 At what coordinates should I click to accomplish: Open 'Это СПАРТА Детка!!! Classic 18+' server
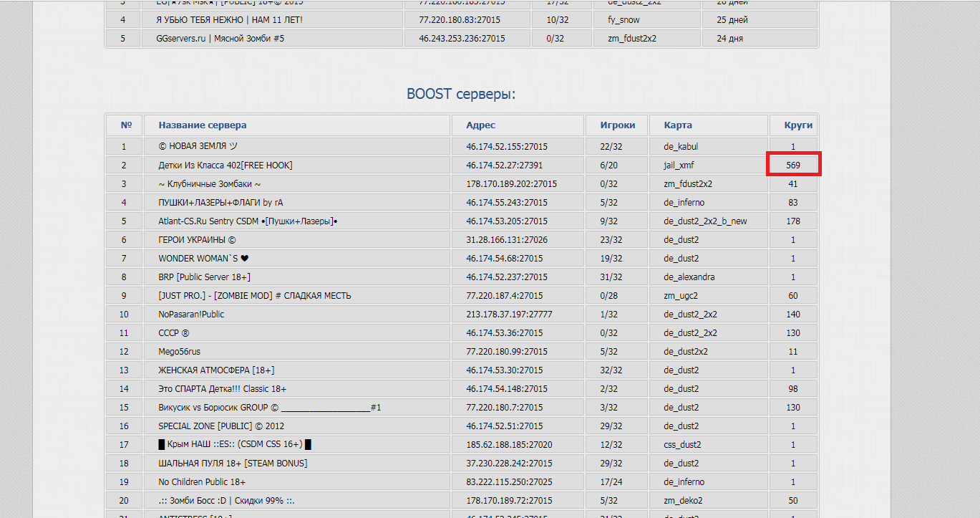click(223, 388)
